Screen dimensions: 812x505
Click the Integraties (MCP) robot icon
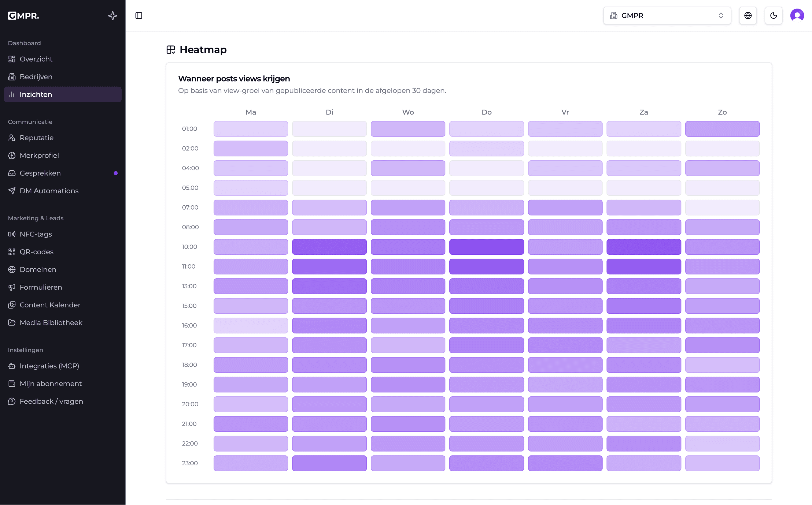12,366
